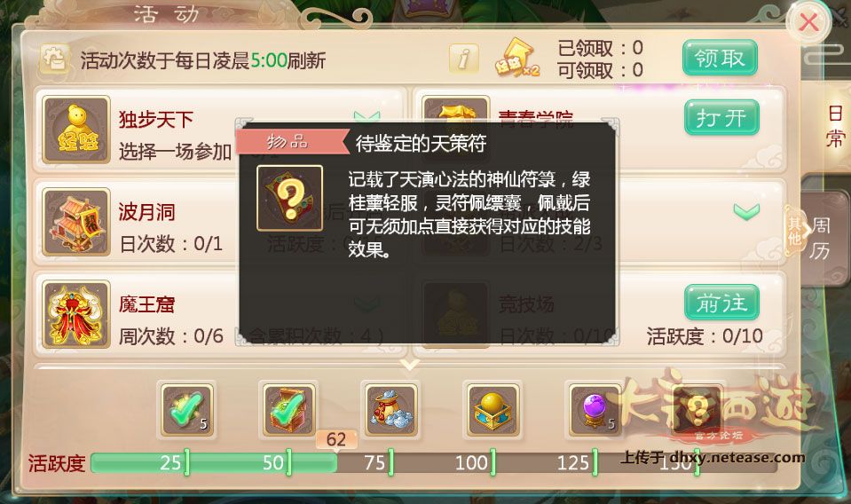851x504 pixels.
Task: Select the purple crystal ball reward
Action: (x=595, y=410)
